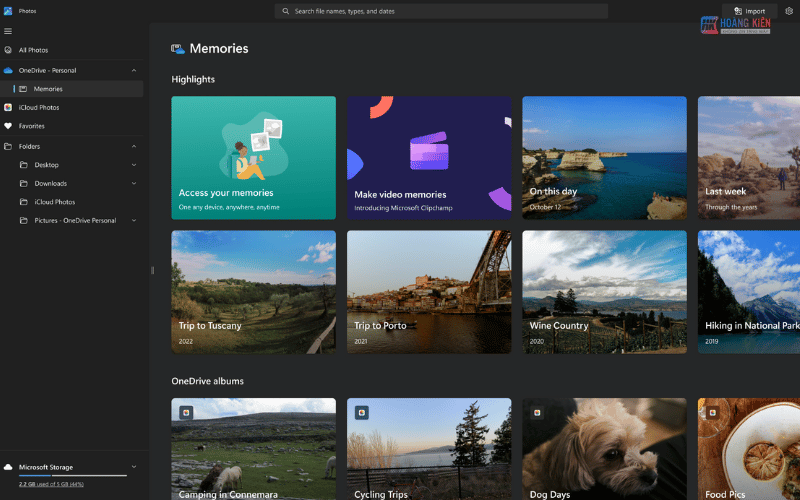800x500 pixels.
Task: Open the Wine Country memory
Action: 605,292
